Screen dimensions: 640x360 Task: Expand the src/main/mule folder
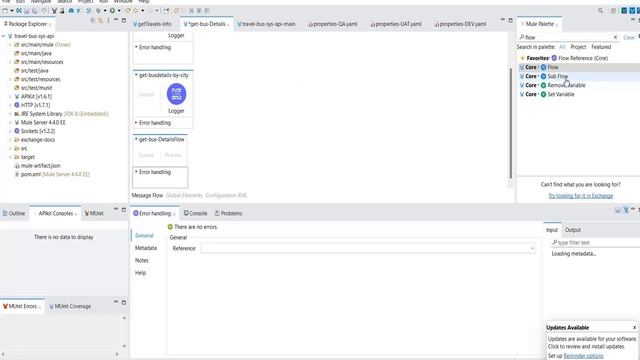click(x=10, y=44)
